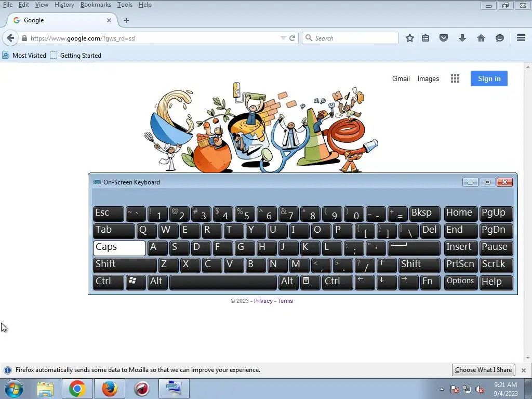Click the muted volume tray icon

pyautogui.click(x=480, y=390)
